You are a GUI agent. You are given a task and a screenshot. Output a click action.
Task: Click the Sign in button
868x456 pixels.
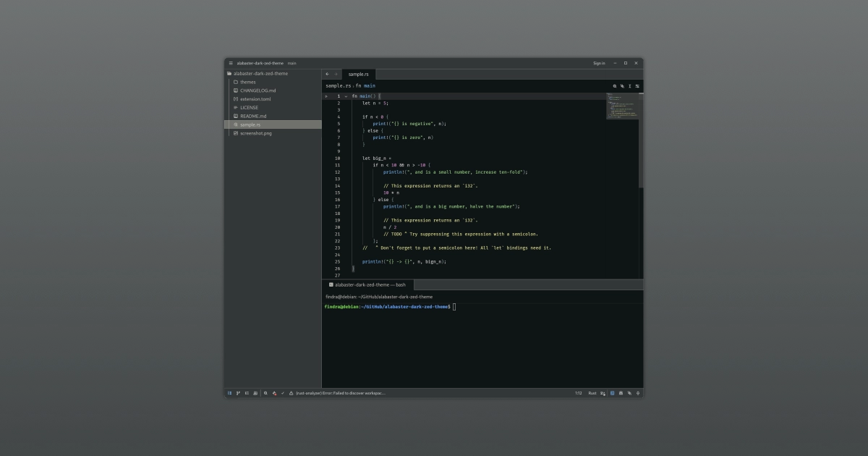[598, 63]
